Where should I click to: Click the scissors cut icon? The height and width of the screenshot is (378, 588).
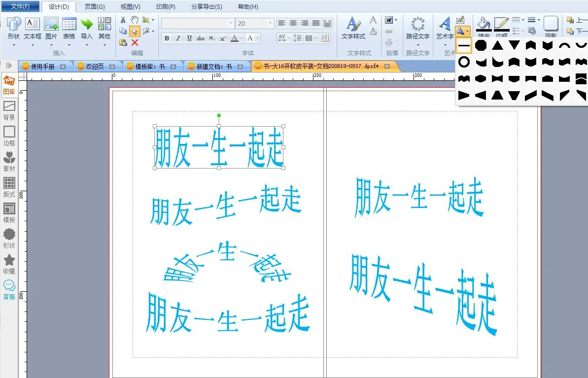click(123, 20)
